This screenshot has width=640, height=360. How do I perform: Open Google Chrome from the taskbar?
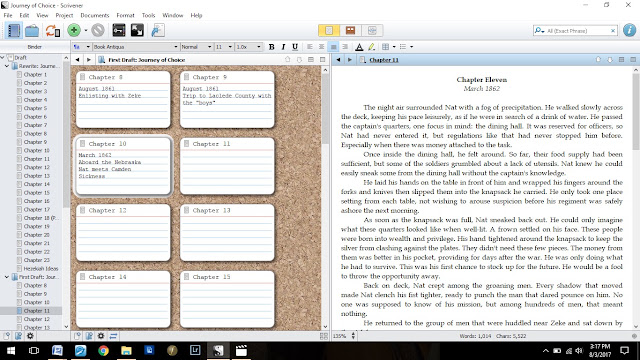coord(103,351)
